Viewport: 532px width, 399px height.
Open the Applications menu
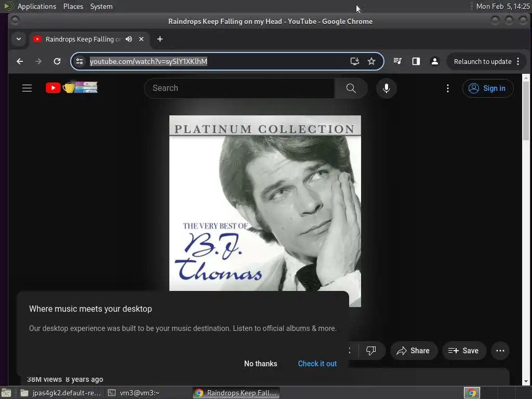point(37,6)
